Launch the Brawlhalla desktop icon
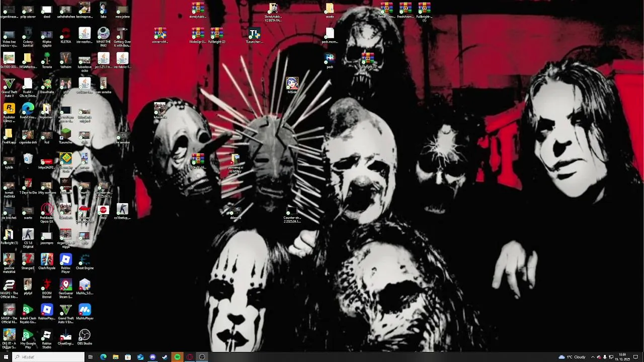The width and height of the screenshot is (644, 362). (47, 86)
